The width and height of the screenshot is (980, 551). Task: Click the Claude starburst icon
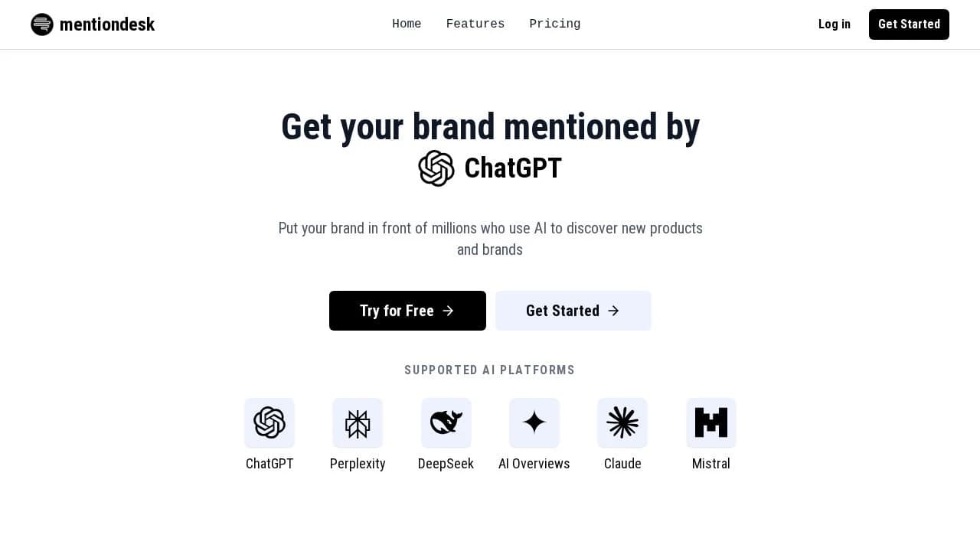click(x=622, y=422)
